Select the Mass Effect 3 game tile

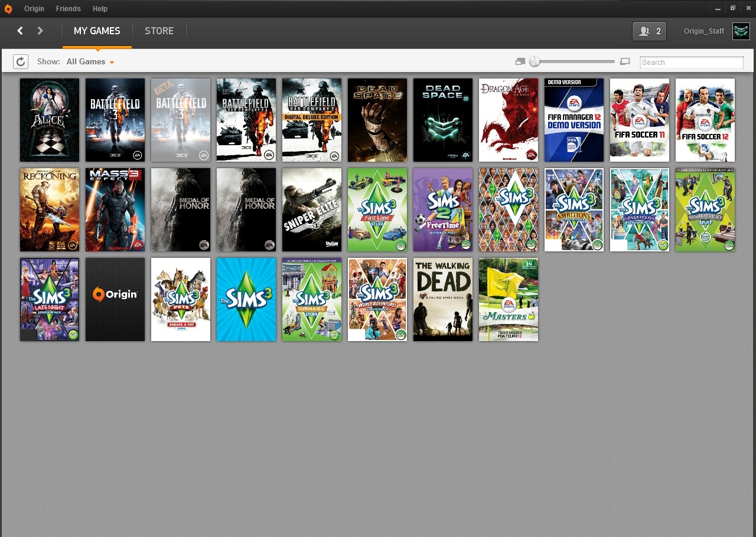pyautogui.click(x=115, y=209)
